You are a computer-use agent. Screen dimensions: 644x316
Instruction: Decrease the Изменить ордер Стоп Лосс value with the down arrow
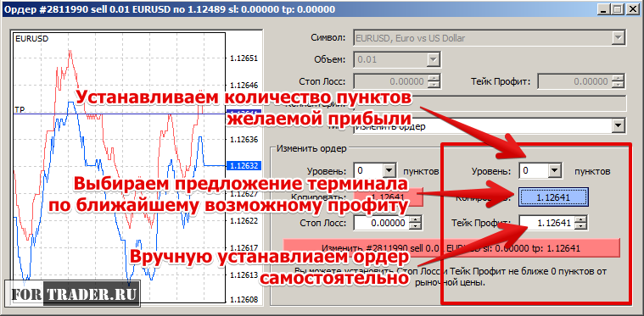[416, 227]
